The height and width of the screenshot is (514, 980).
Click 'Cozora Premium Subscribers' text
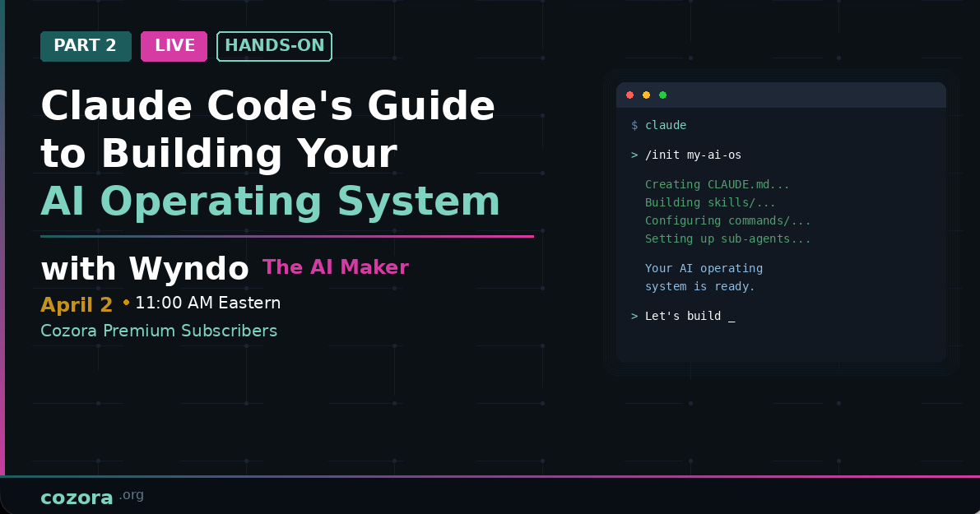coord(159,331)
